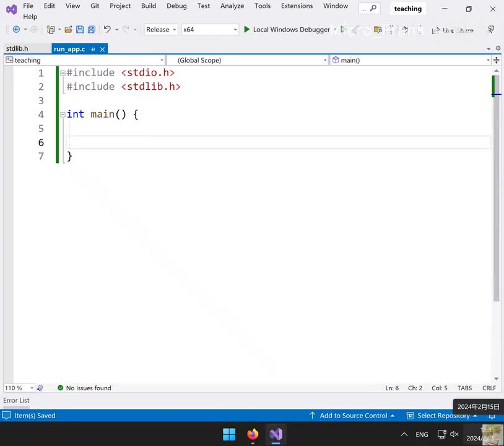Click the Visual Studio logo icon
This screenshot has height=446, width=504.
pos(12,9)
